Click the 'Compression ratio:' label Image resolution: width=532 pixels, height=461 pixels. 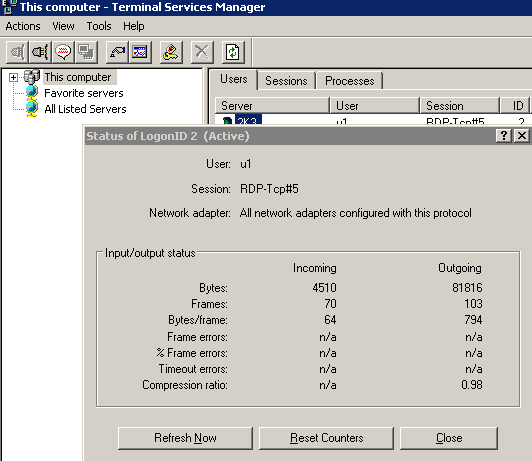pyautogui.click(x=185, y=385)
